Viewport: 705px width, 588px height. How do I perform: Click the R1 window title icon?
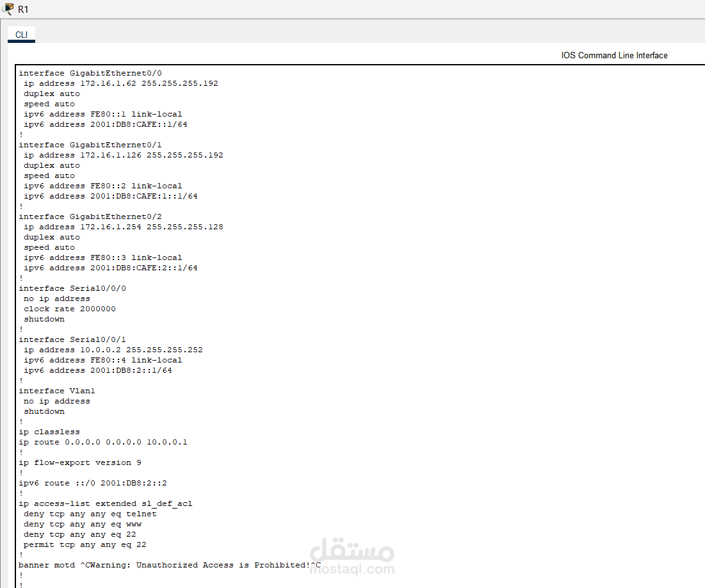pyautogui.click(x=8, y=9)
